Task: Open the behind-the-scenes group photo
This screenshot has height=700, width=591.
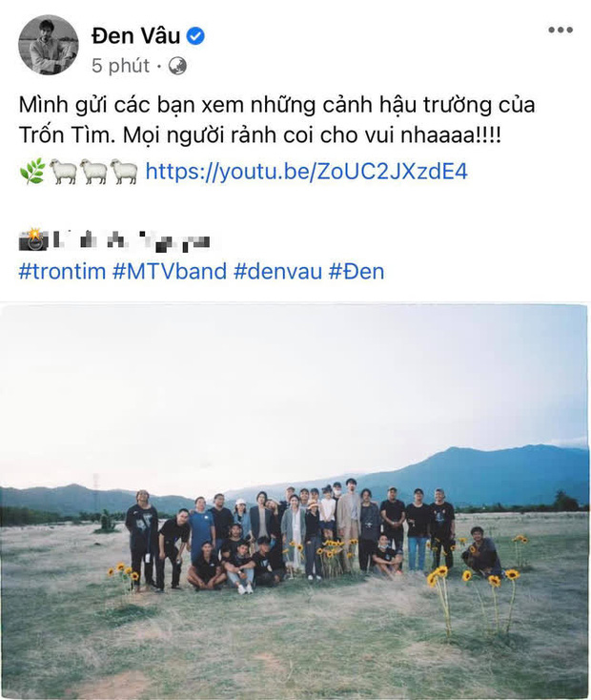Action: 295,502
